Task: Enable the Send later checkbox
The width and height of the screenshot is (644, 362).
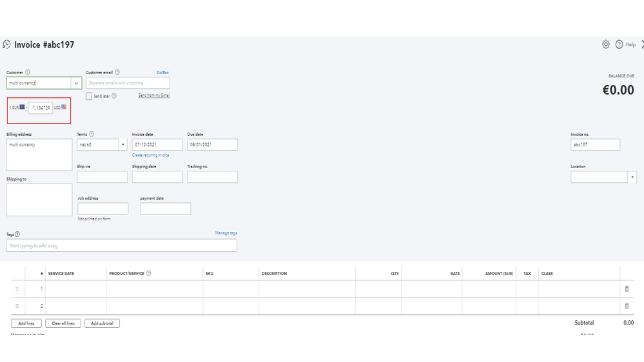Action: [89, 96]
